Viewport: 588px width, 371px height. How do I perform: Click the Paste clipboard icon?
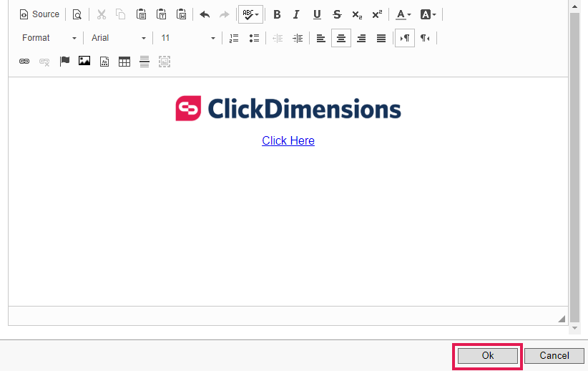click(x=141, y=14)
